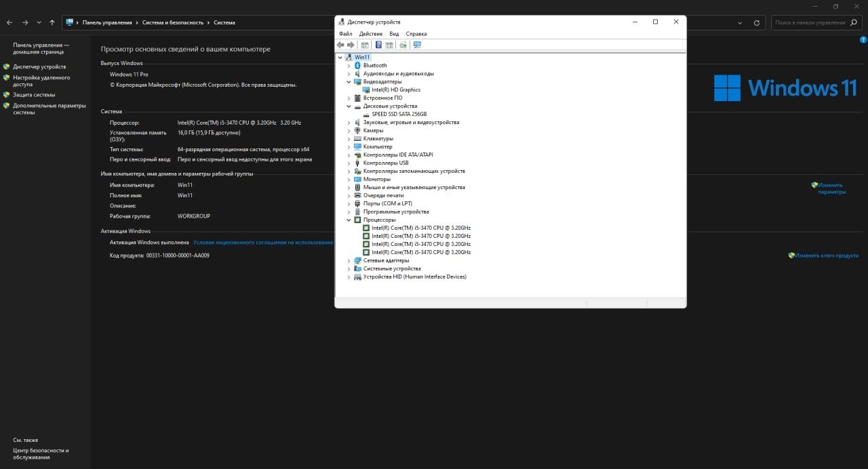Open recent locations dropdown next to Forward
Screen dimensions: 868x469
39,22
